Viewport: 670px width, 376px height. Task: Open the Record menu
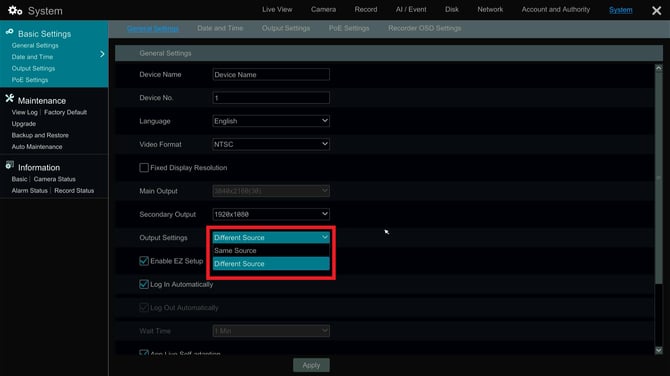[366, 9]
